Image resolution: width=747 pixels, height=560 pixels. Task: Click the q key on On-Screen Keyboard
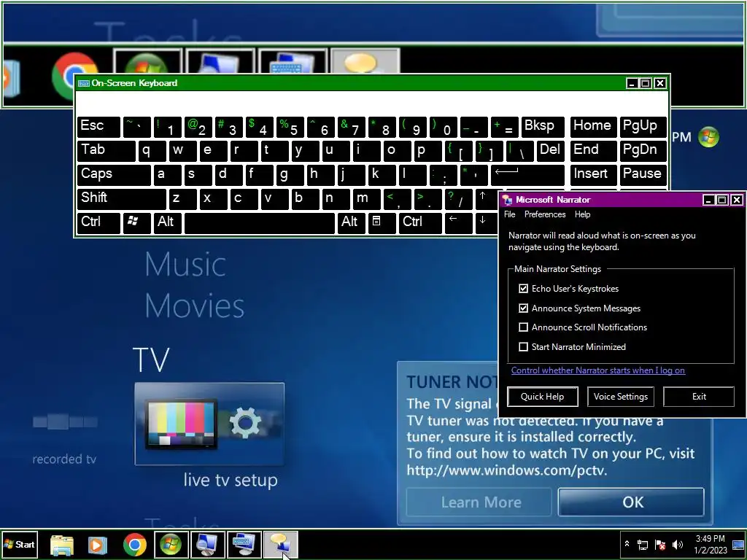coord(152,151)
